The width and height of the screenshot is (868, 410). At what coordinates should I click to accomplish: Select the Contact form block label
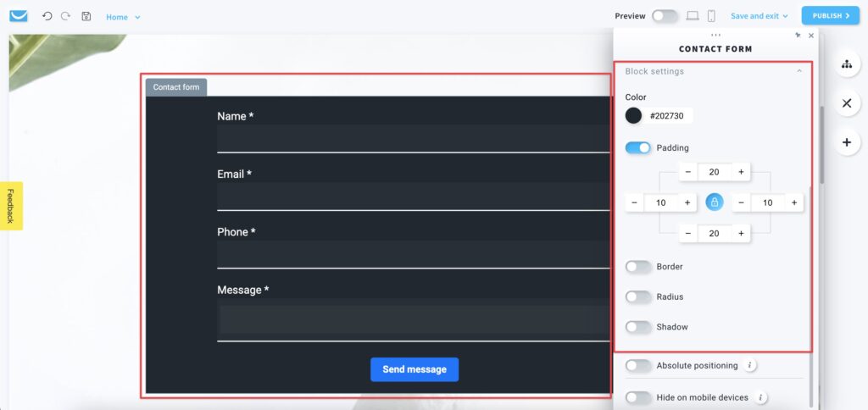176,87
